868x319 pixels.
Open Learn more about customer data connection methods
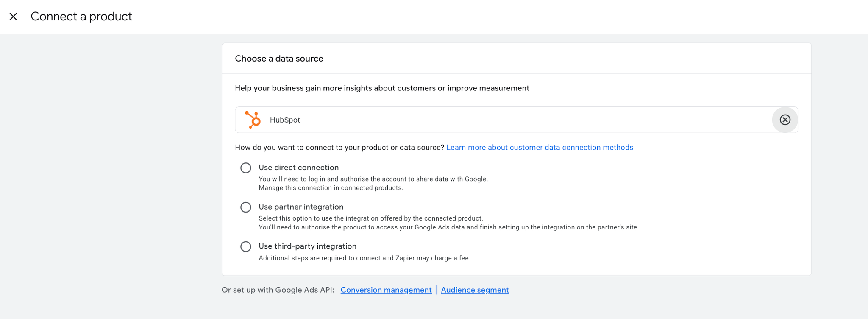[x=540, y=147]
